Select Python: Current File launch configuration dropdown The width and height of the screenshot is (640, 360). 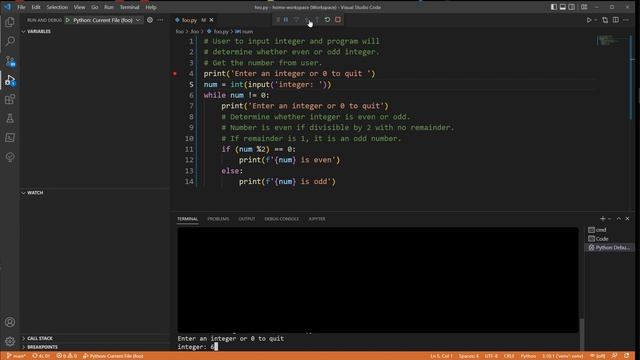point(106,20)
